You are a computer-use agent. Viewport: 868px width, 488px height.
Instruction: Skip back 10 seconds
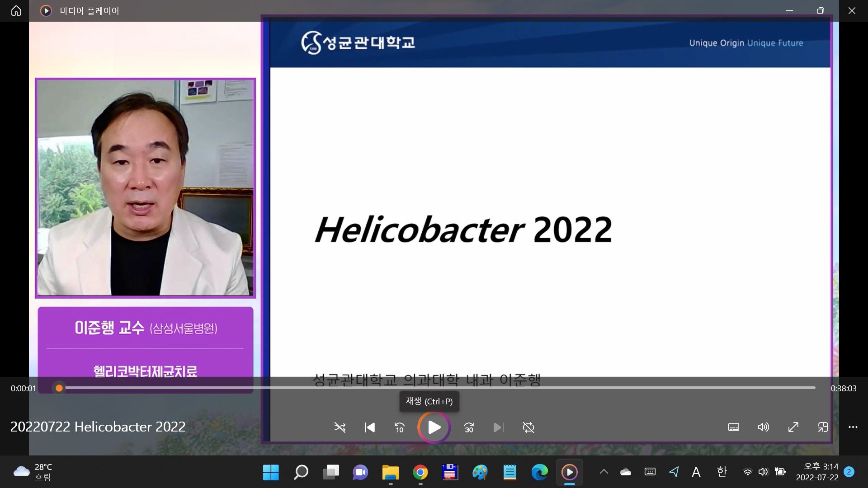point(400,427)
